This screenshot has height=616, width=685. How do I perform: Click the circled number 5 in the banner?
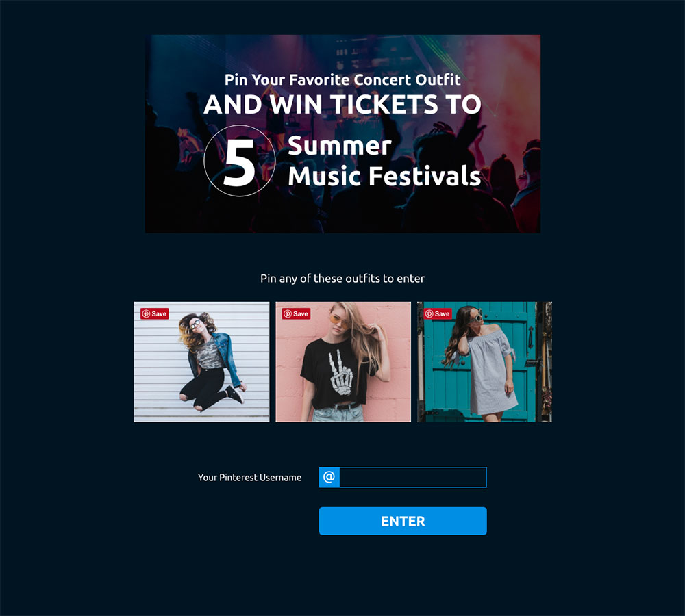pyautogui.click(x=239, y=161)
